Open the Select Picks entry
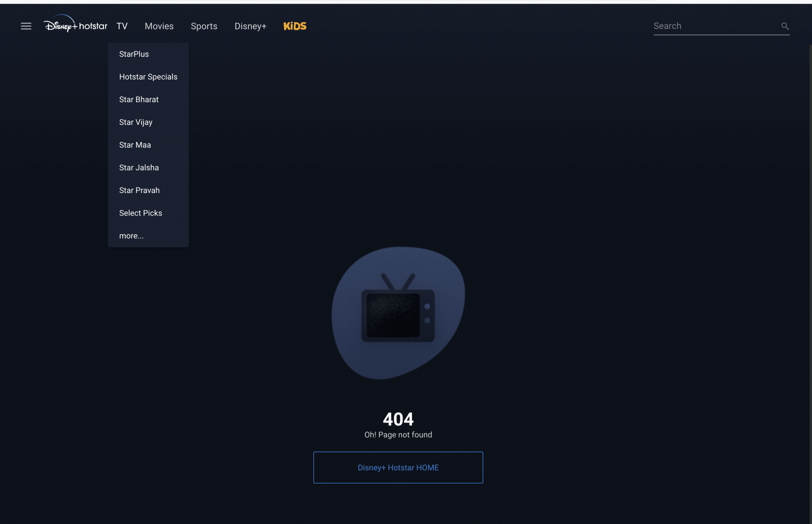 (140, 213)
